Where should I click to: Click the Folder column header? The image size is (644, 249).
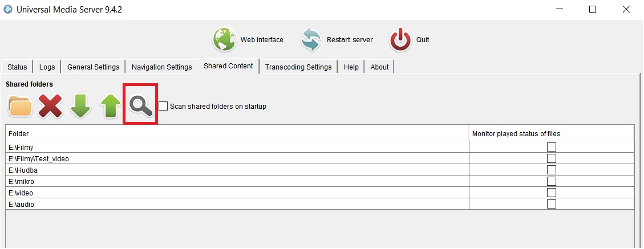pyautogui.click(x=237, y=133)
